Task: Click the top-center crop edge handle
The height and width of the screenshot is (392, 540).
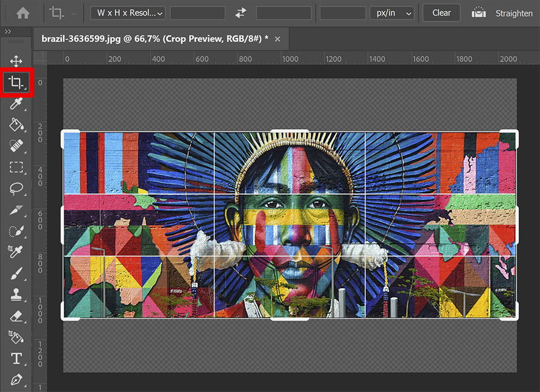Action: (x=290, y=131)
